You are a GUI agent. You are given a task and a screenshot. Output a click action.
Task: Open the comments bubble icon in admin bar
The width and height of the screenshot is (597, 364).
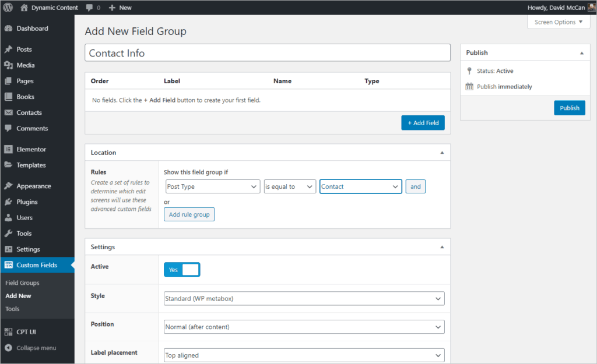click(89, 8)
